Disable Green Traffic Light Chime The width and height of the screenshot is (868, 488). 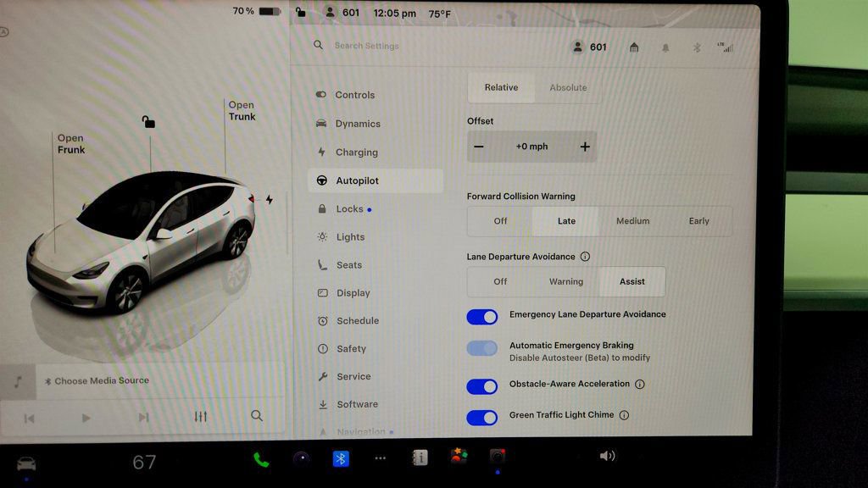point(482,417)
